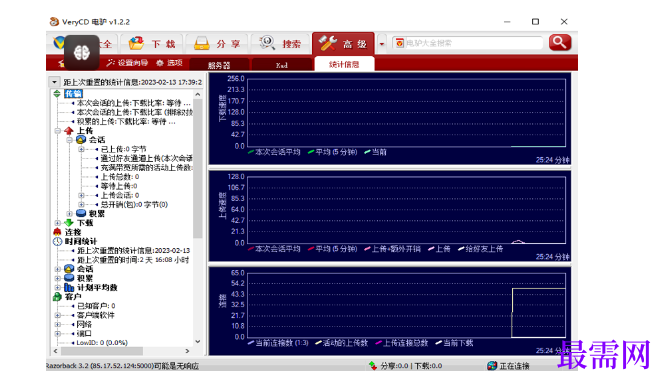Screen dimensions: 669x386
Task: Click 上传+额外开销 legend in upload graph
Action: tap(393, 249)
